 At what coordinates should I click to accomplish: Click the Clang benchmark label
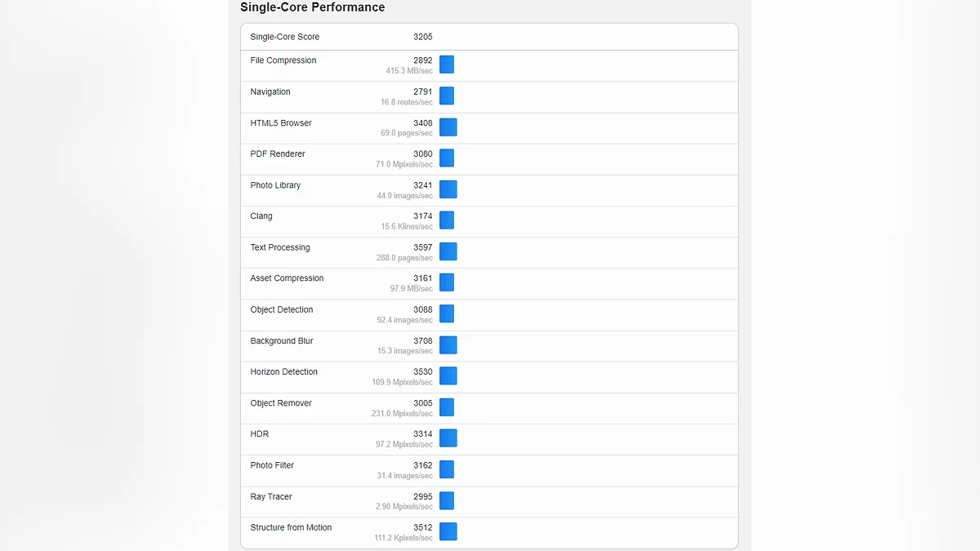point(261,216)
